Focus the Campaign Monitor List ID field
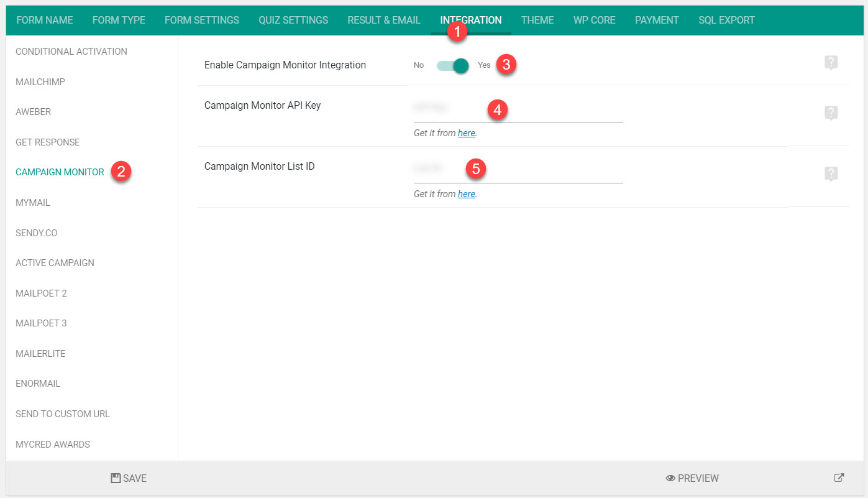868x498 pixels. coord(518,170)
